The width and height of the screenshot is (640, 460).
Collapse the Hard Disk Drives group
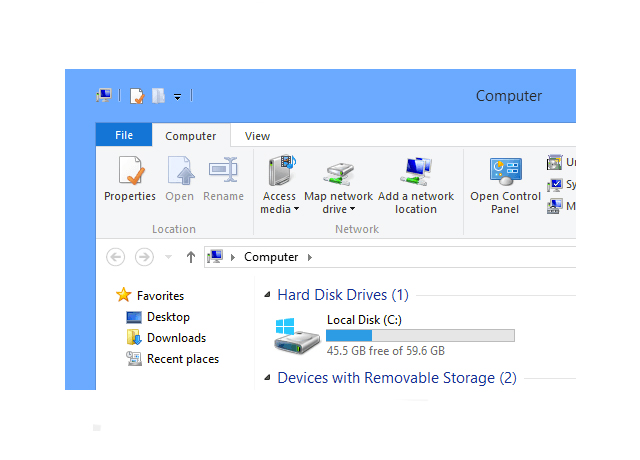tap(267, 295)
